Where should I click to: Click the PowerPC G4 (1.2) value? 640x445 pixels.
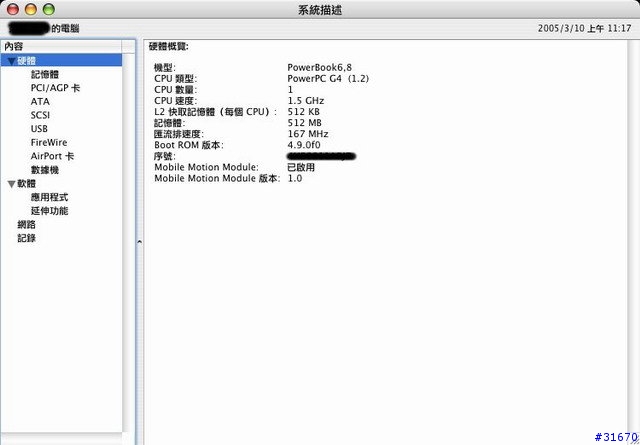tap(328, 78)
